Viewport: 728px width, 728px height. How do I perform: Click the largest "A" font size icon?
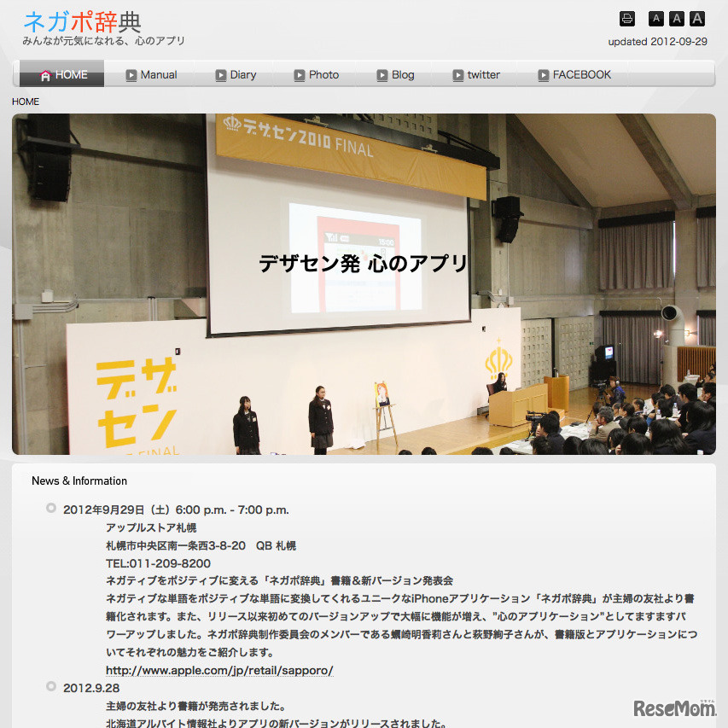(x=696, y=18)
